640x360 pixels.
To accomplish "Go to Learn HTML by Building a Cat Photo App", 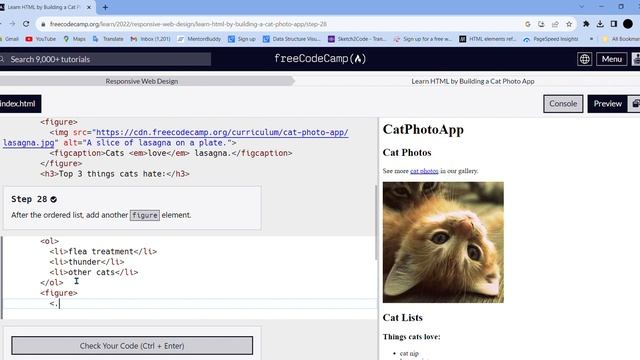I will (473, 81).
